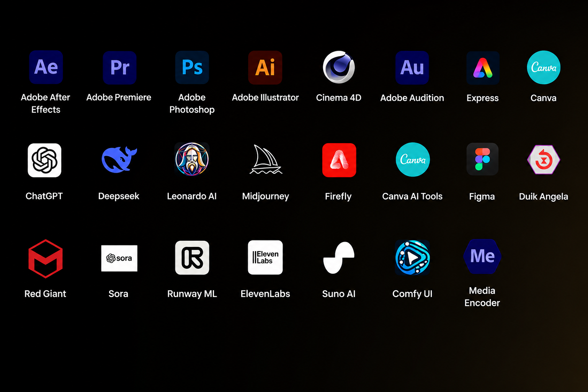Screen dimensions: 588x392
Task: Click the "Canva" label text
Action: (544, 98)
